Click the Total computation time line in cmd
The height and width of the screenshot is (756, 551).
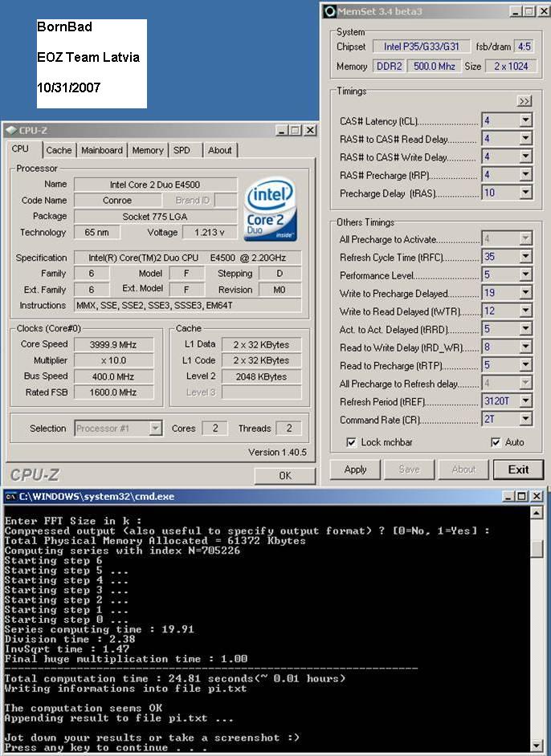point(175,678)
